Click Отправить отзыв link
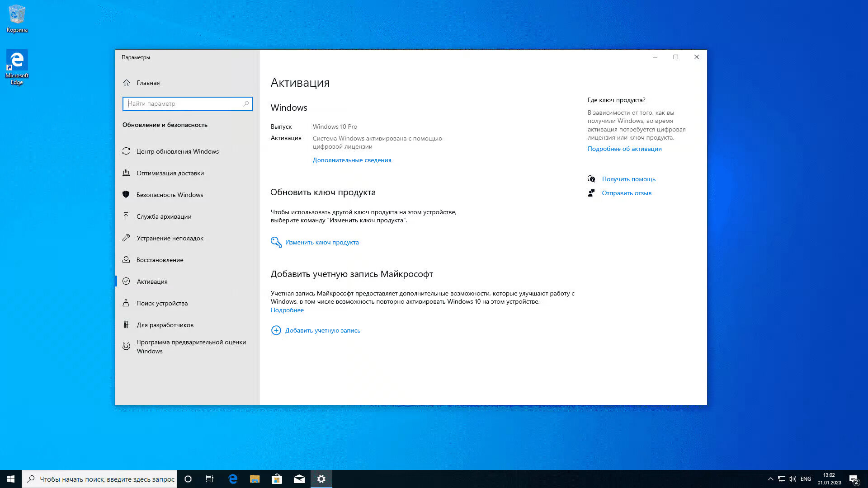 click(x=626, y=193)
